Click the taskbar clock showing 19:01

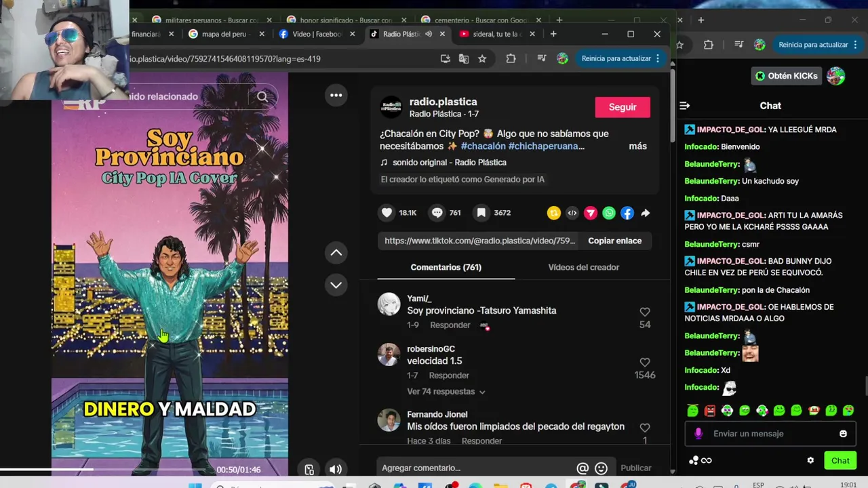coord(848,485)
